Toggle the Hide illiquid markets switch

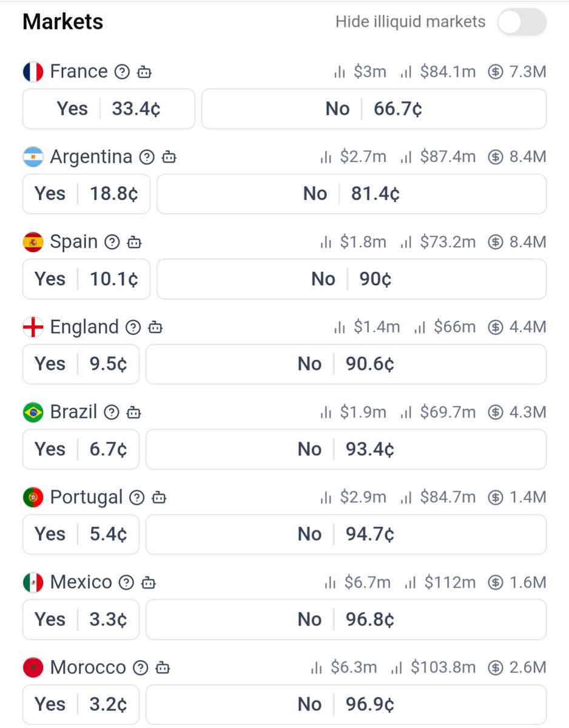pos(522,22)
